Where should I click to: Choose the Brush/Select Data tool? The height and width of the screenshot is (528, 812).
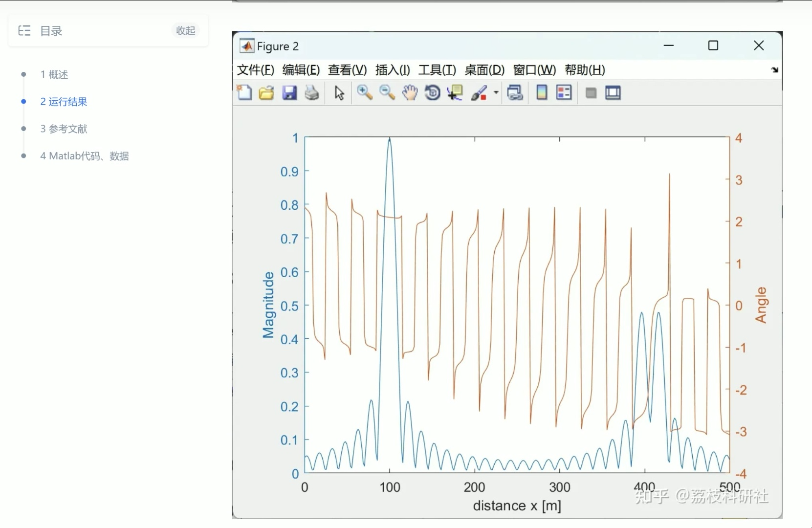[479, 92]
